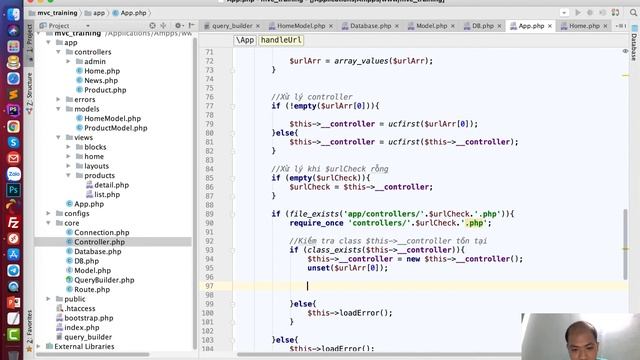Click app breadcrumb in navigation bar
Screen dimensions: 640x360
coord(95,13)
